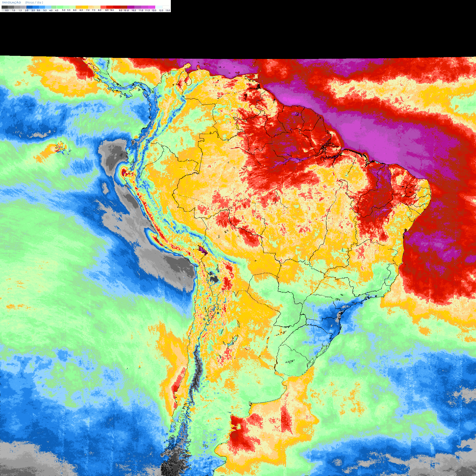Select the dark purple swatch above 10.5
The image size is (476, 476).
click(x=131, y=7)
